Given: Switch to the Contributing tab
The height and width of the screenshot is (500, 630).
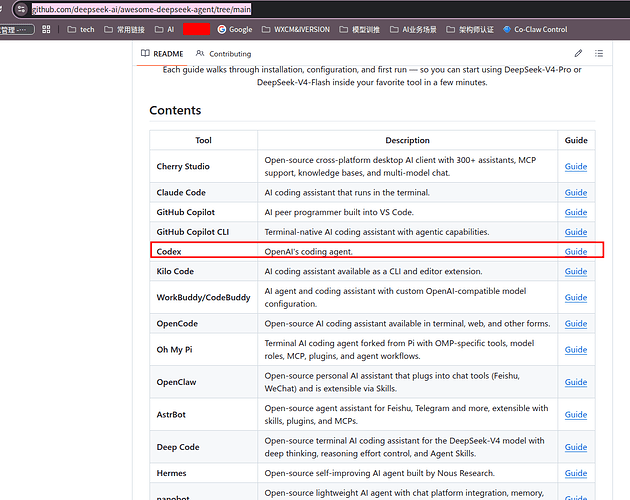Looking at the screenshot, I should click(x=223, y=53).
